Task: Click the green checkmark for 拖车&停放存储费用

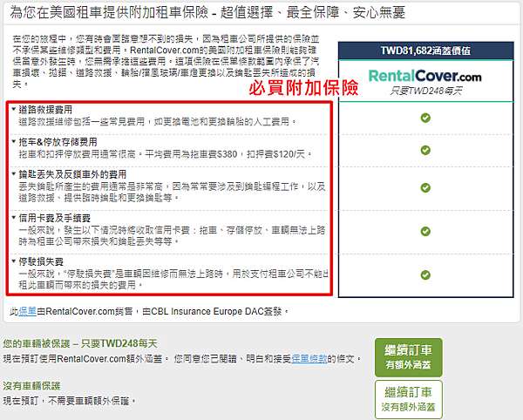Action: [x=425, y=150]
